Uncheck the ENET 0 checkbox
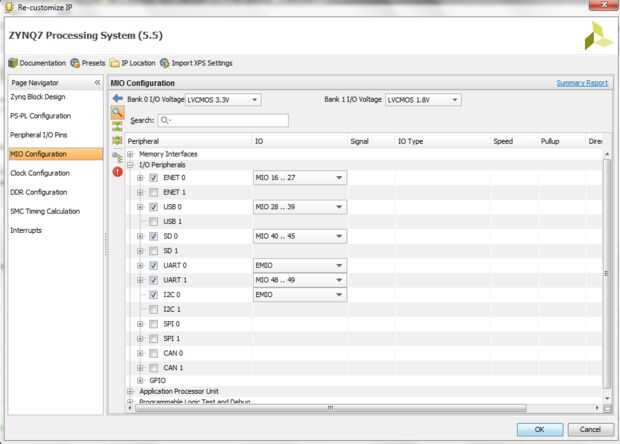The image size is (620, 444). [153, 178]
